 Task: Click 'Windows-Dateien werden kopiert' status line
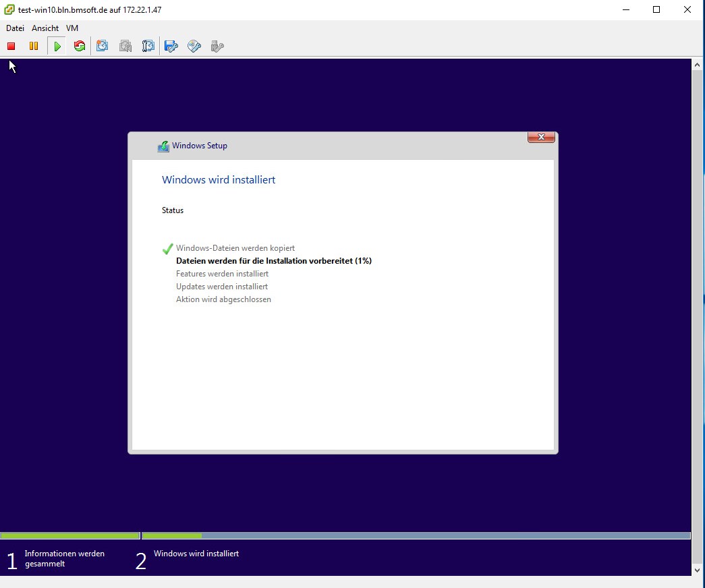[235, 248]
